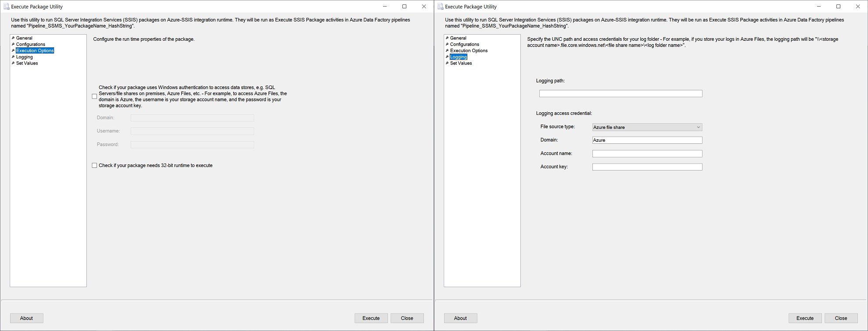This screenshot has height=331, width=868.
Task: Minimize the right Execute Package Utility window
Action: pos(819,7)
